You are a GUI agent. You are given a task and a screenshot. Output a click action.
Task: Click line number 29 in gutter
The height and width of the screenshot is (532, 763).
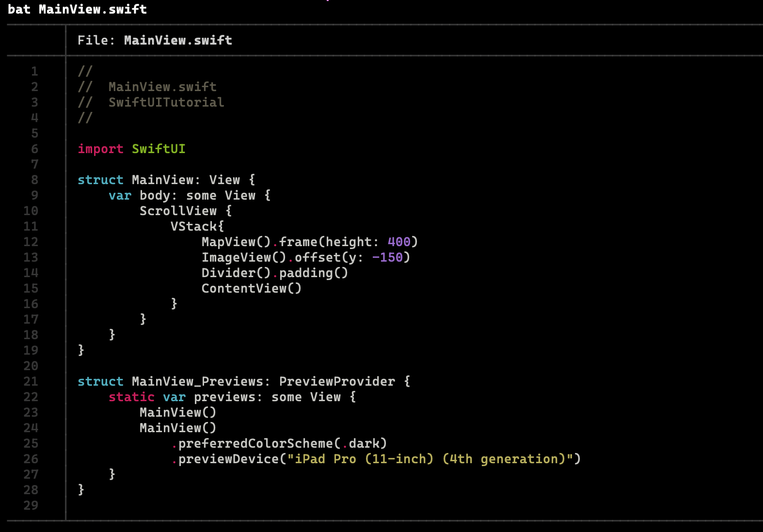click(x=31, y=505)
